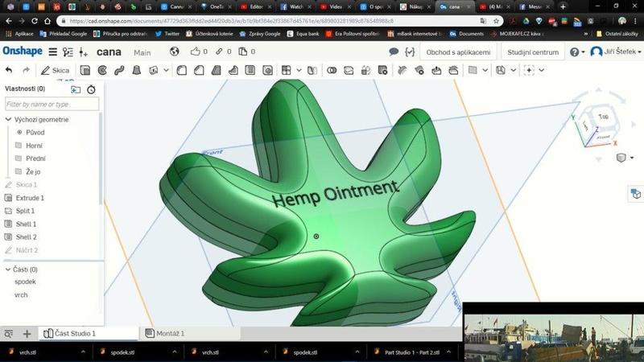
Task: Click the stopwatch icon in Vlastnosti header
Action: pos(91,89)
